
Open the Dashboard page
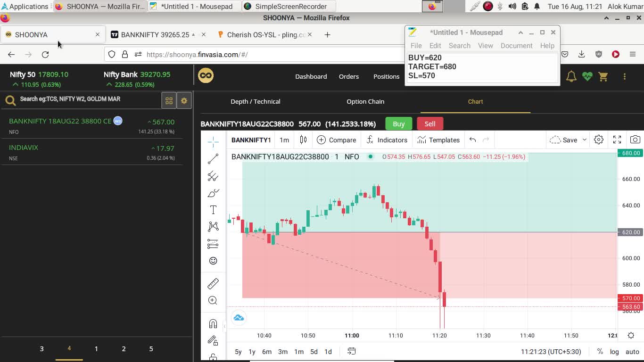(x=311, y=76)
